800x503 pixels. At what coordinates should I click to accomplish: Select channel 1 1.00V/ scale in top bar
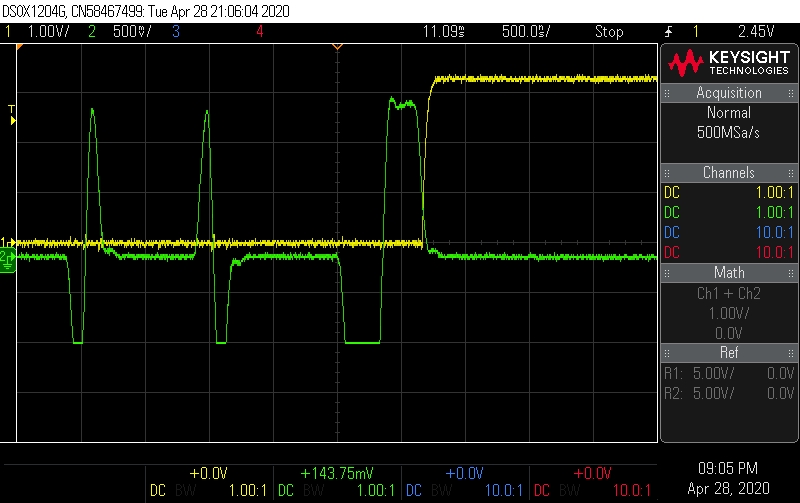46,31
